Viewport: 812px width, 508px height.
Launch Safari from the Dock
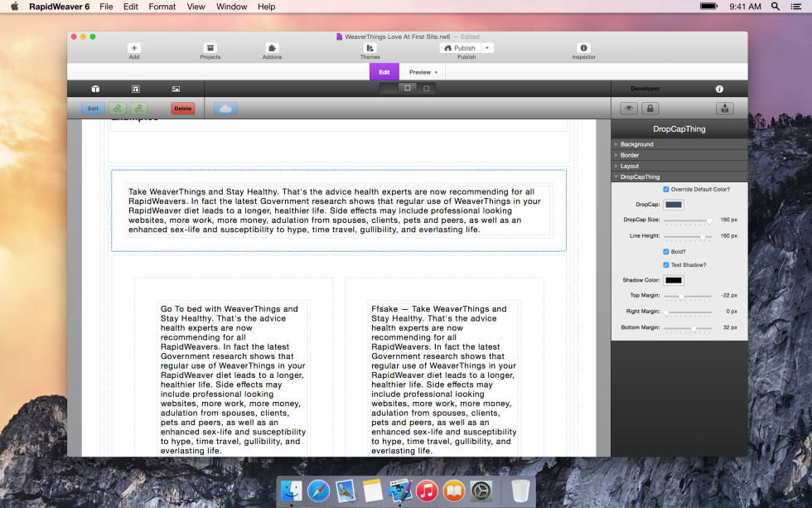[x=318, y=491]
